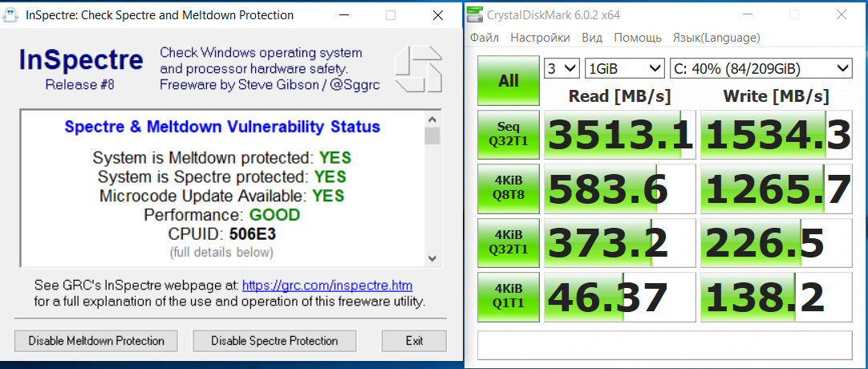
Task: Start the 4KiB Q1T1 test
Action: (509, 294)
